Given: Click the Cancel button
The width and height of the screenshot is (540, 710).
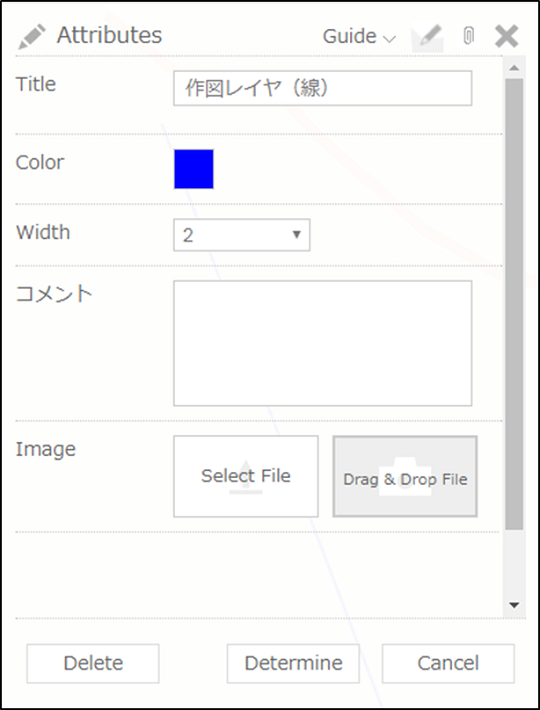Looking at the screenshot, I should coord(448,663).
